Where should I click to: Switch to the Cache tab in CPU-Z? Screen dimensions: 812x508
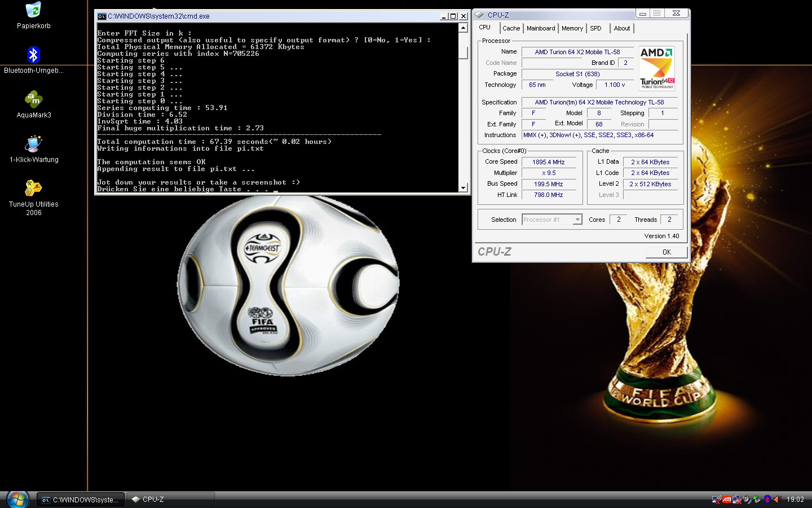pos(511,28)
